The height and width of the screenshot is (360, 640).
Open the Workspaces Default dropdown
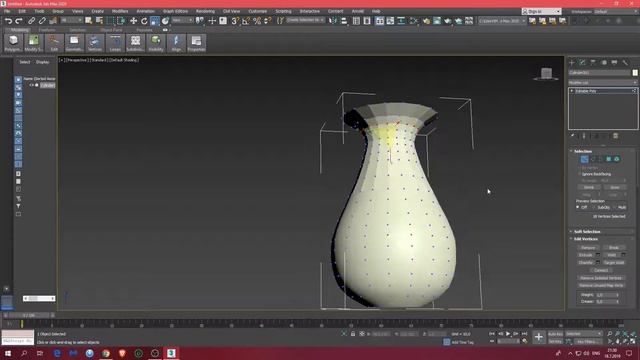[616, 11]
